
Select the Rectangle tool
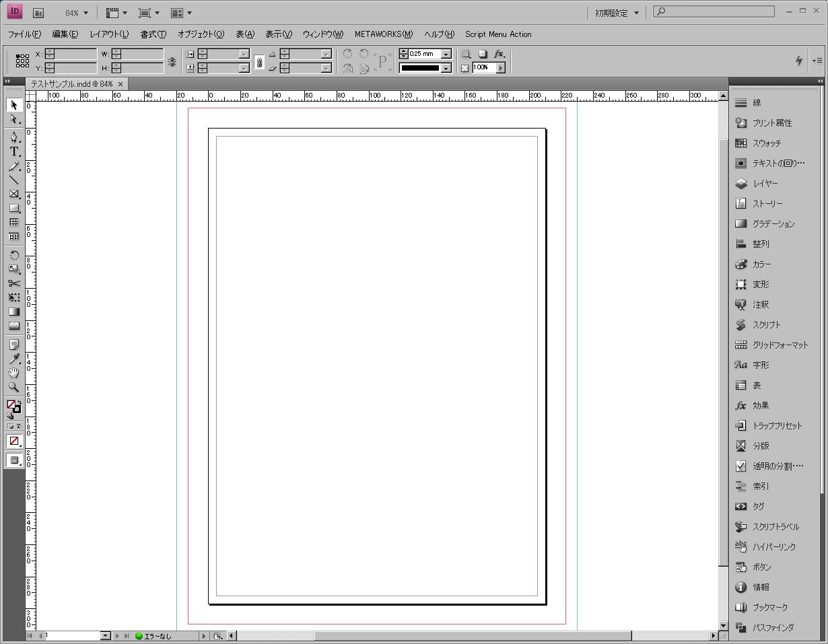(x=14, y=208)
